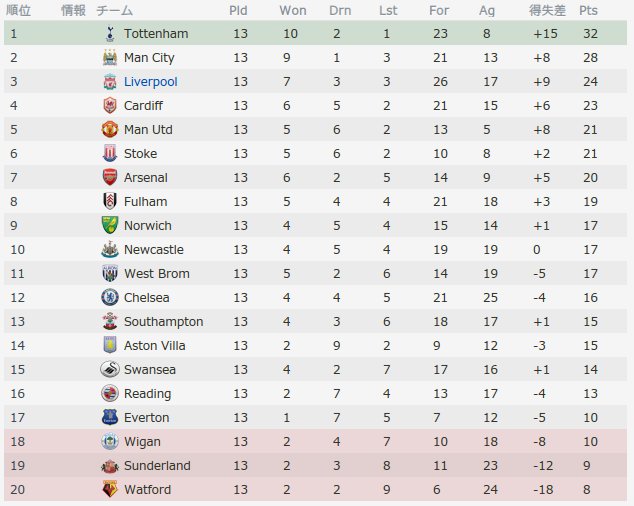This screenshot has height=506, width=634.
Task: Click the Chelsea club badge
Action: point(110,298)
